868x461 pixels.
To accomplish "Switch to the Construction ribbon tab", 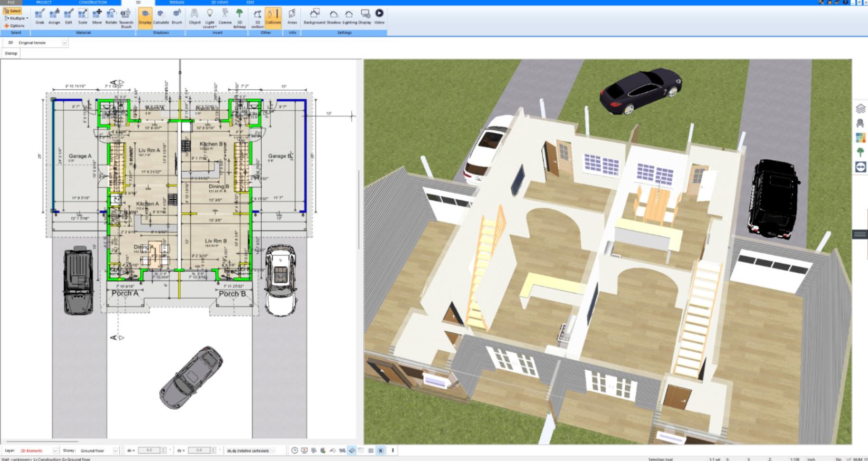I will point(93,3).
